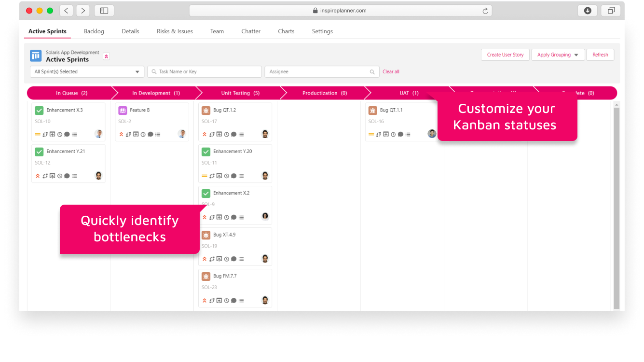This screenshot has height=362, width=644.
Task: Click the board's vertical scrollbar
Action: click(x=617, y=208)
